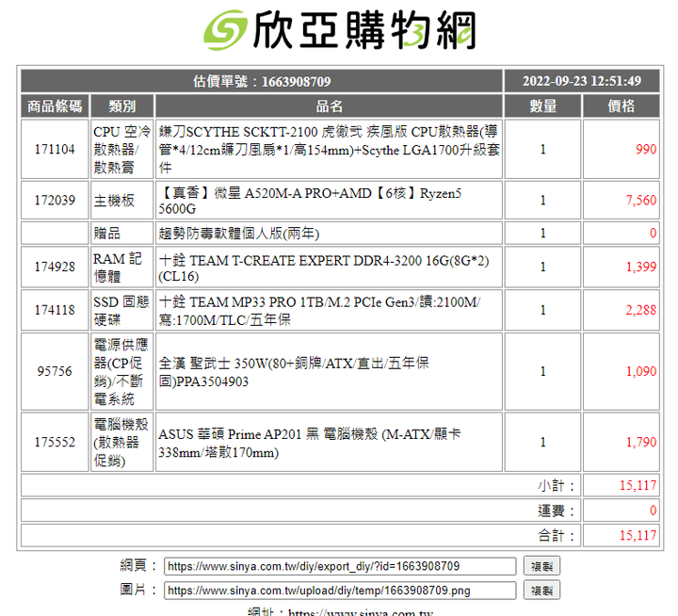Screen dimensions: 678x616
Task: Click the 合計 label
Action: click(557, 536)
